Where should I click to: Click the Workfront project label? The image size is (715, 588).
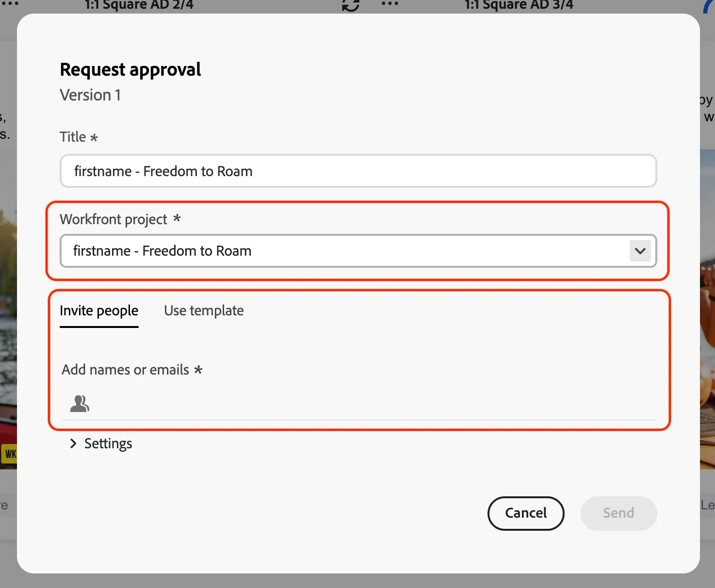114,219
